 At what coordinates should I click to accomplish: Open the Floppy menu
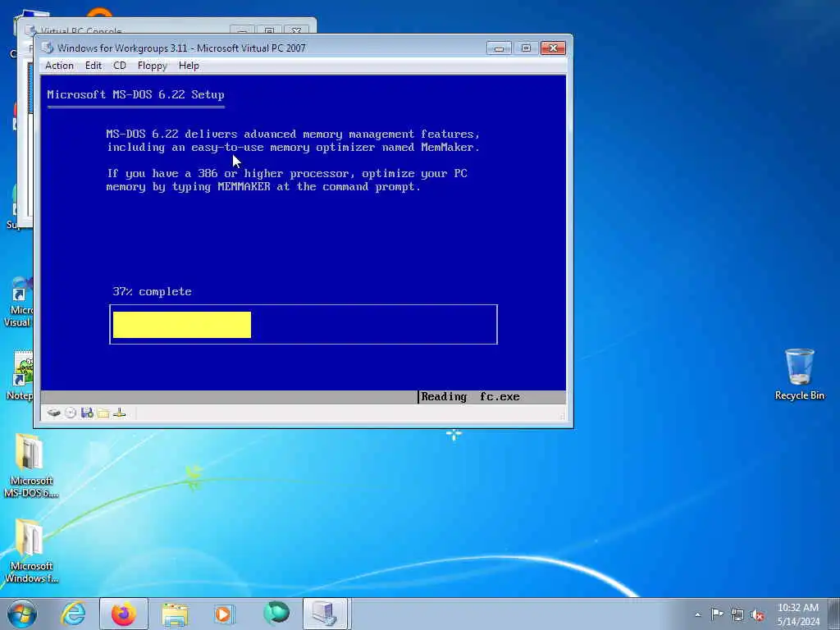pyautogui.click(x=152, y=66)
